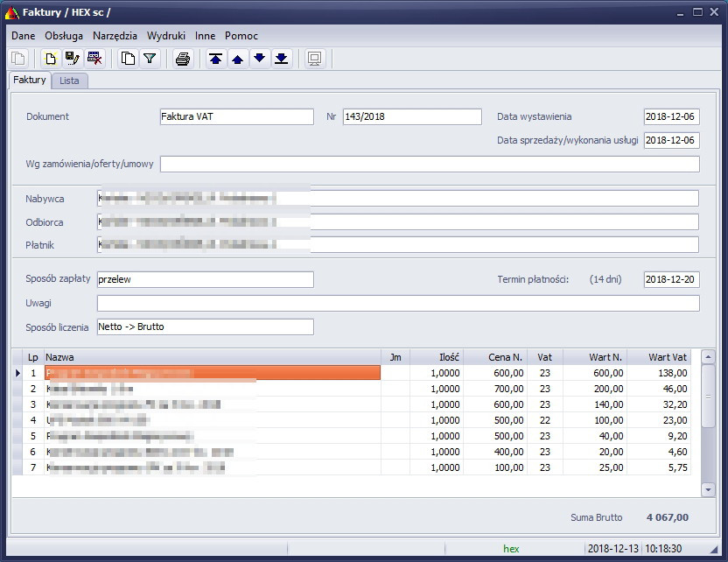Click the Sposób zapłaty field showing przelew
This screenshot has width=728, height=562.
[206, 279]
